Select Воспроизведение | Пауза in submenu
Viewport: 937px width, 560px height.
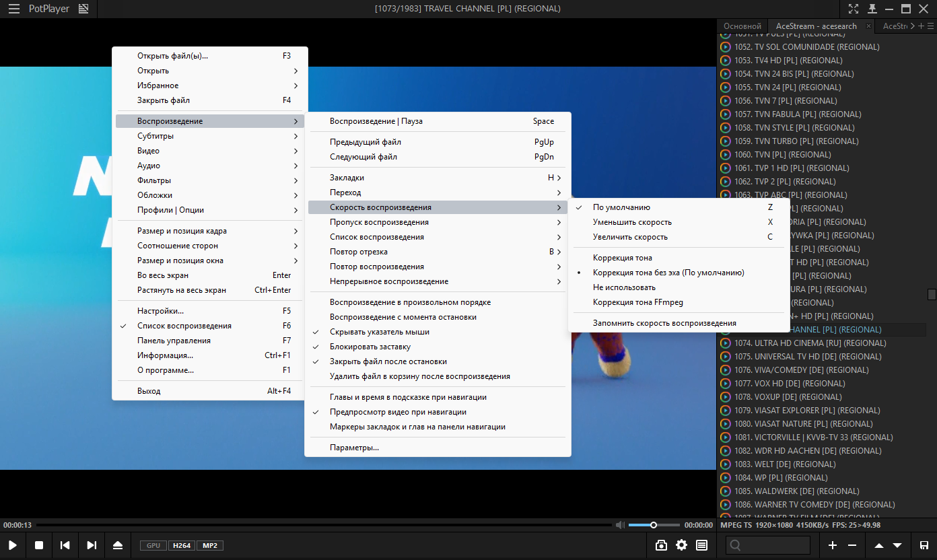click(438, 121)
